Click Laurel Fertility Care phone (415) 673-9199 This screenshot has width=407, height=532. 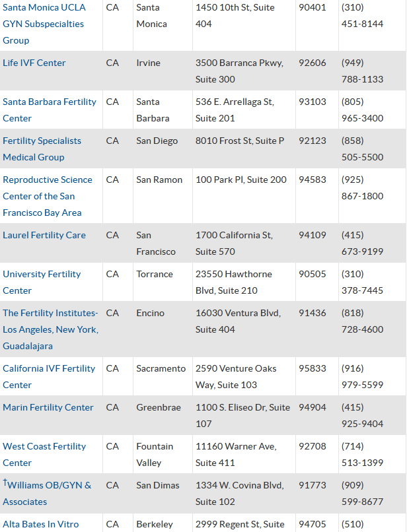coord(362,243)
